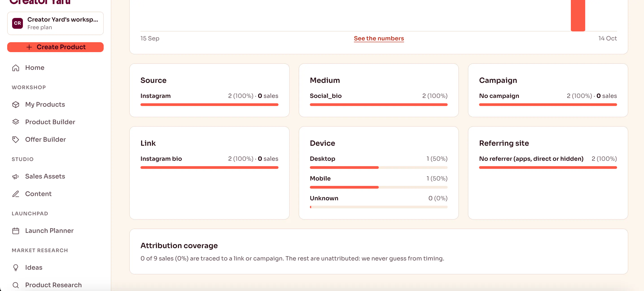Click the No referrer row text
644x291 pixels.
point(531,159)
